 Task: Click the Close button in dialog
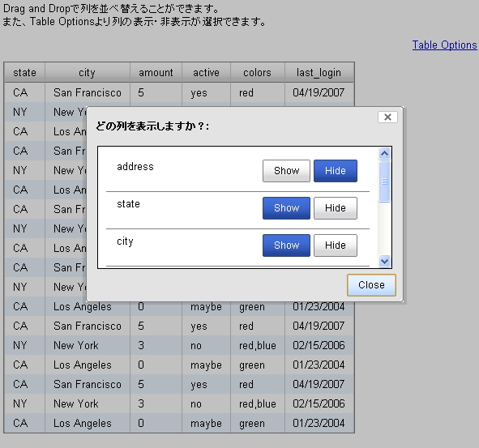371,285
